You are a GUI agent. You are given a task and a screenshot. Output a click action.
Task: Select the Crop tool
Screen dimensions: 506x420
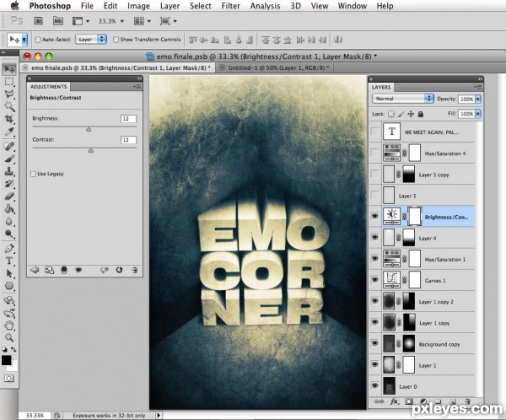9,119
